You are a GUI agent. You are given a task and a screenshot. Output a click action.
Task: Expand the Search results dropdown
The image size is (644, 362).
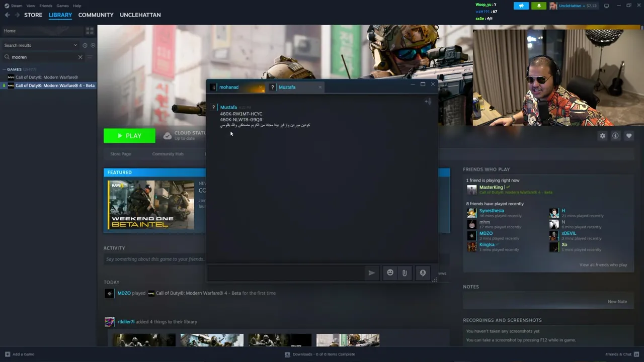[x=75, y=45]
